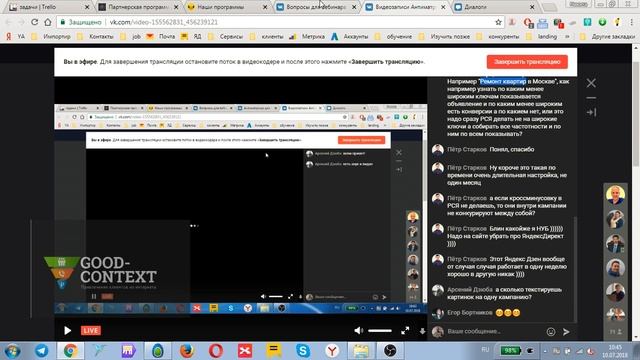Open the yellow sticky notes taskbar icon
The width and height of the screenshot is (640, 360).
point(274,351)
